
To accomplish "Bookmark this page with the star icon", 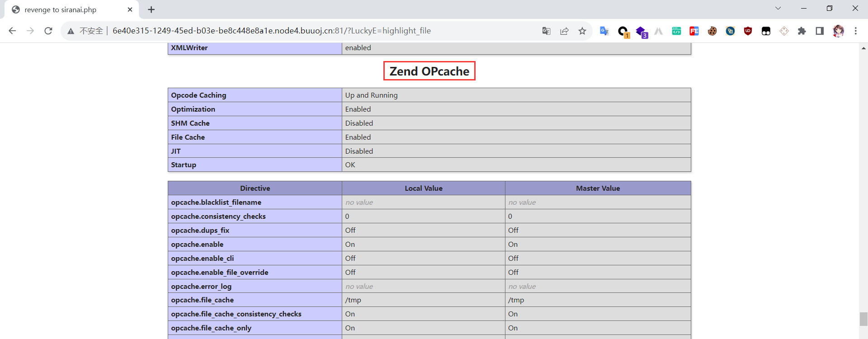I will tap(582, 31).
